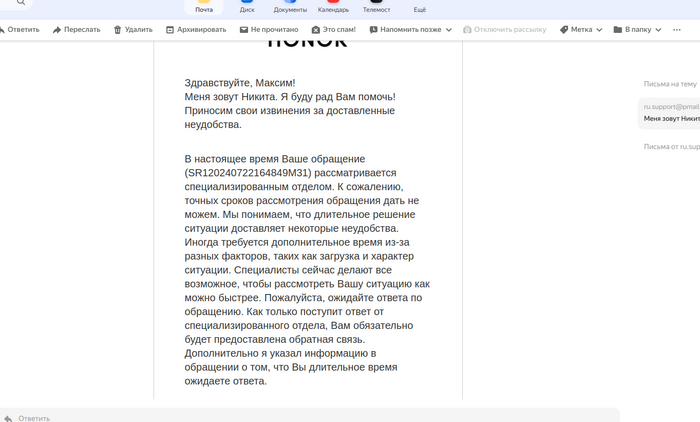The image size is (700, 422).
Task: Open Документы service
Action: pyautogui.click(x=290, y=5)
